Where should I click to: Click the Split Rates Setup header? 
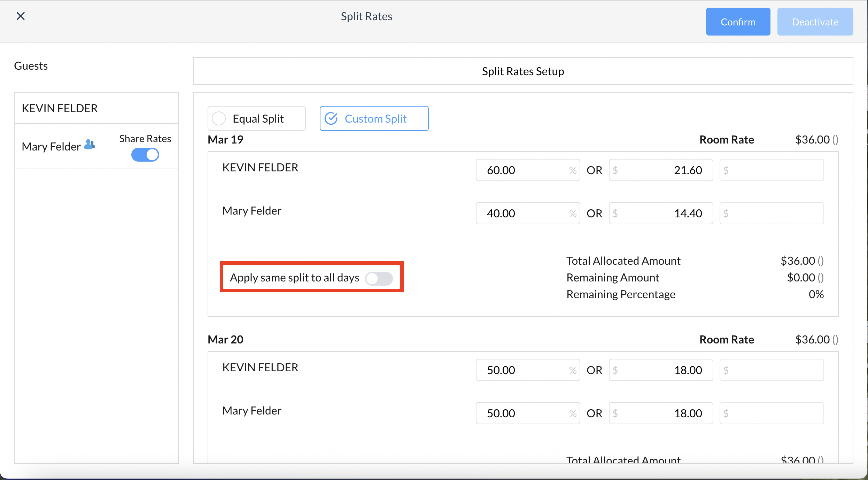pyautogui.click(x=523, y=71)
